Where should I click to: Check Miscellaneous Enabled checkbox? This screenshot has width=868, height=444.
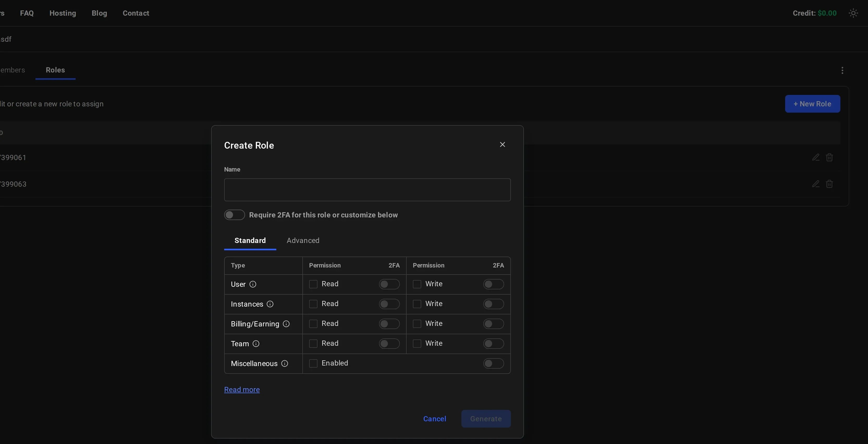[313, 363]
